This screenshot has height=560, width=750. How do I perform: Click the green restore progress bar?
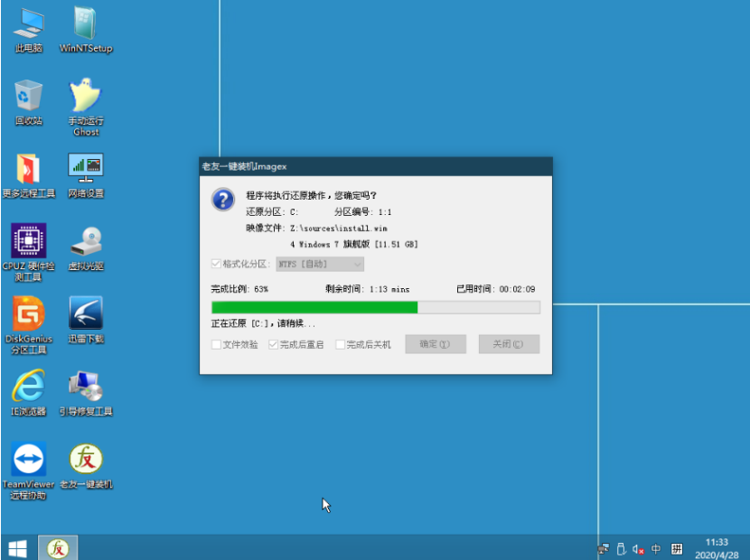[376, 307]
